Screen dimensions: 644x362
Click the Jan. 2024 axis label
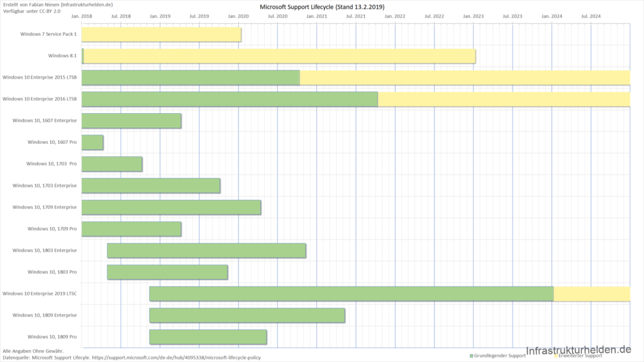point(552,16)
